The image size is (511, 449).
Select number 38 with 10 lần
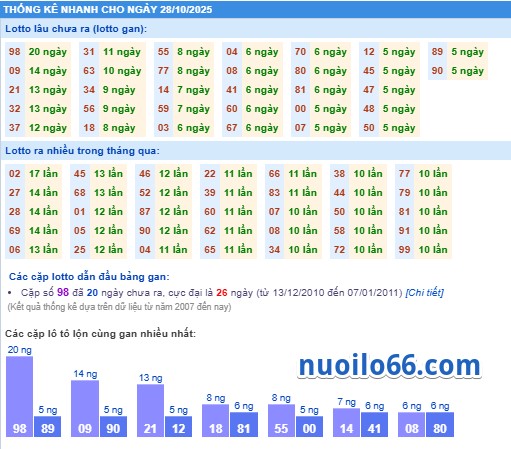click(x=339, y=174)
